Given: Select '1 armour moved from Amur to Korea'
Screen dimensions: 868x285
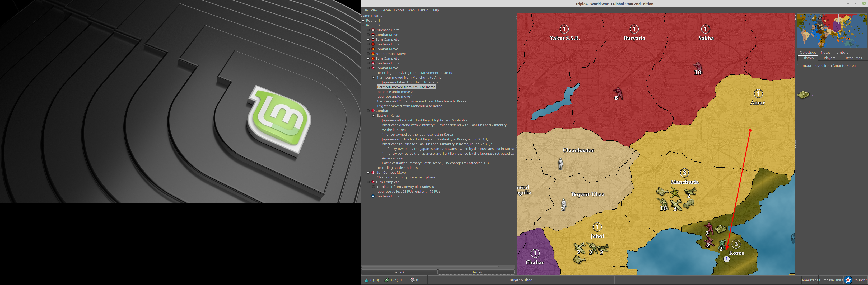Looking at the screenshot, I should [406, 87].
